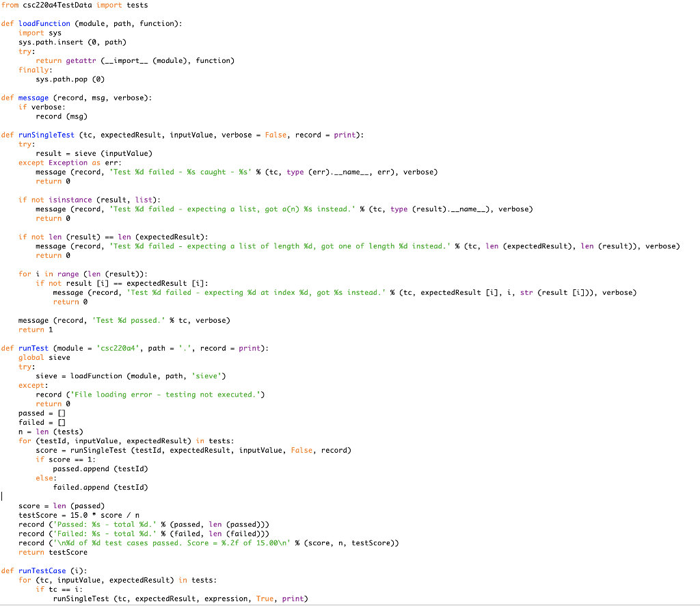Click the 'return getattr (__import__ (module), function)' line
The width and height of the screenshot is (700, 606).
pos(135,61)
